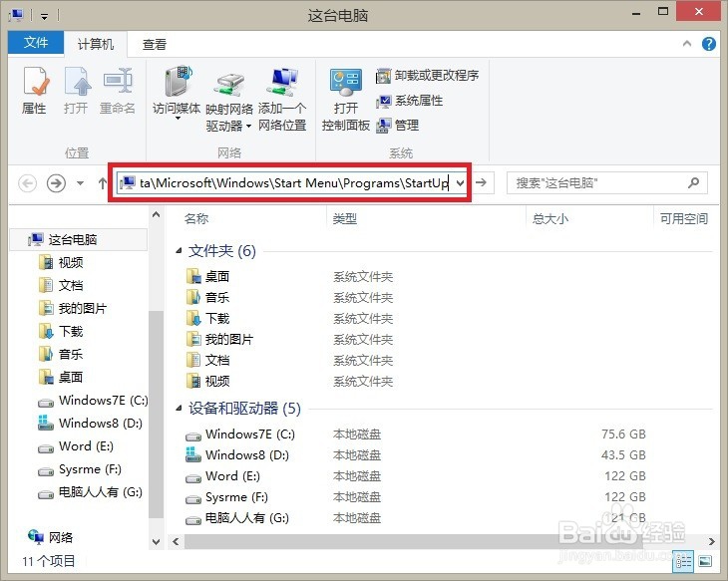Select Windows7E (C:) in navigation pane

pos(93,400)
